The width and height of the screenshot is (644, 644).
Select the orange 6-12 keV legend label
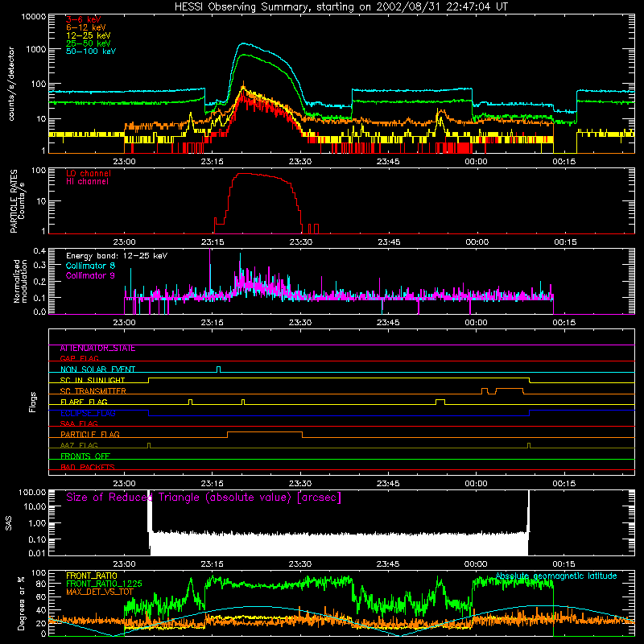tap(85, 27)
